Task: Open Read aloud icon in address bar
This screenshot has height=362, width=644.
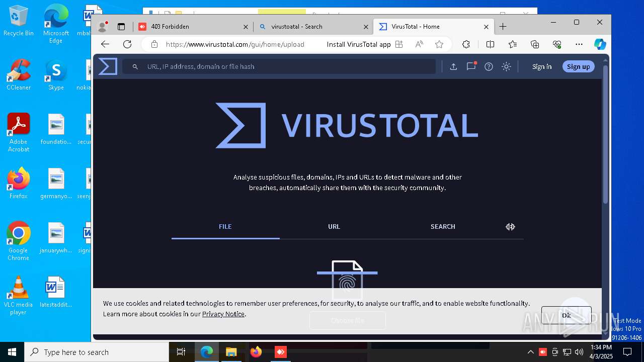Action: (x=419, y=44)
